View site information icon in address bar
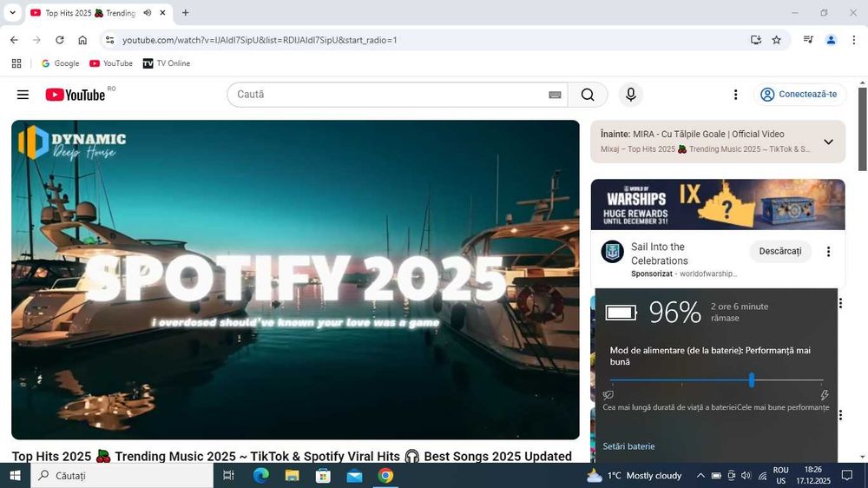868x488 pixels. point(109,40)
